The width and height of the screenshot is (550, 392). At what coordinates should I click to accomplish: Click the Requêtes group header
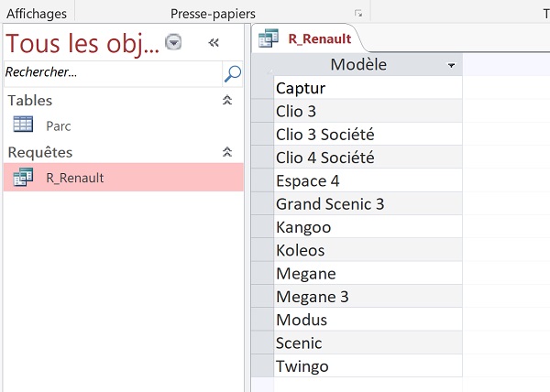124,152
